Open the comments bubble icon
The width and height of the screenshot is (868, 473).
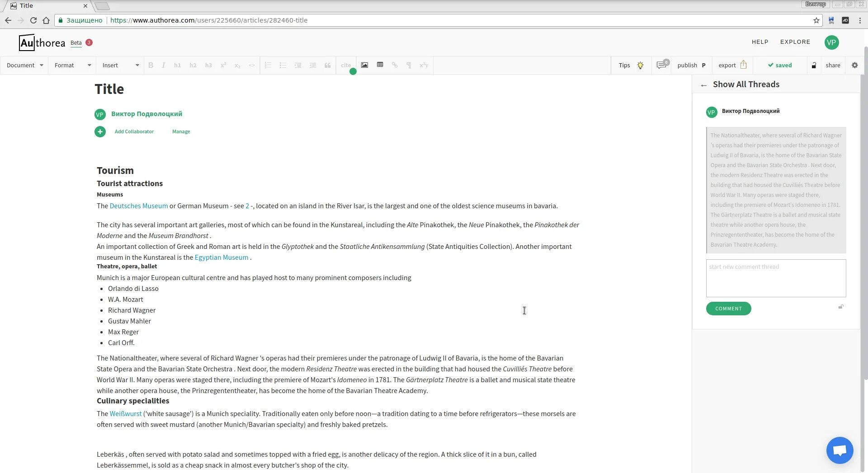click(662, 65)
